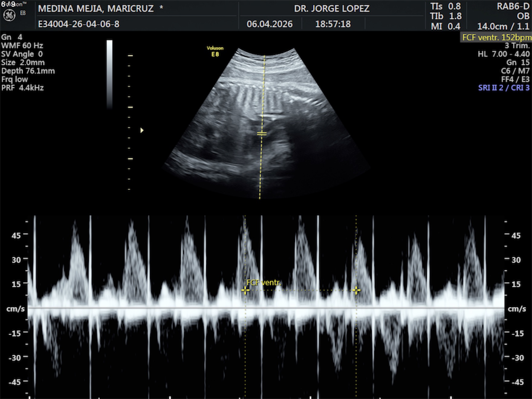The height and width of the screenshot is (399, 532).
Task: Click the right FCF ventr. caliper cross
Action: [356, 290]
